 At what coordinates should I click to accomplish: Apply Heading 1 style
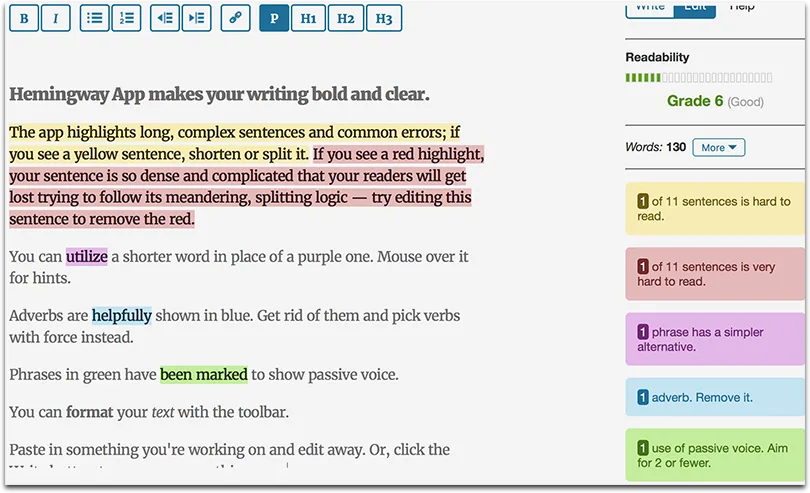308,18
